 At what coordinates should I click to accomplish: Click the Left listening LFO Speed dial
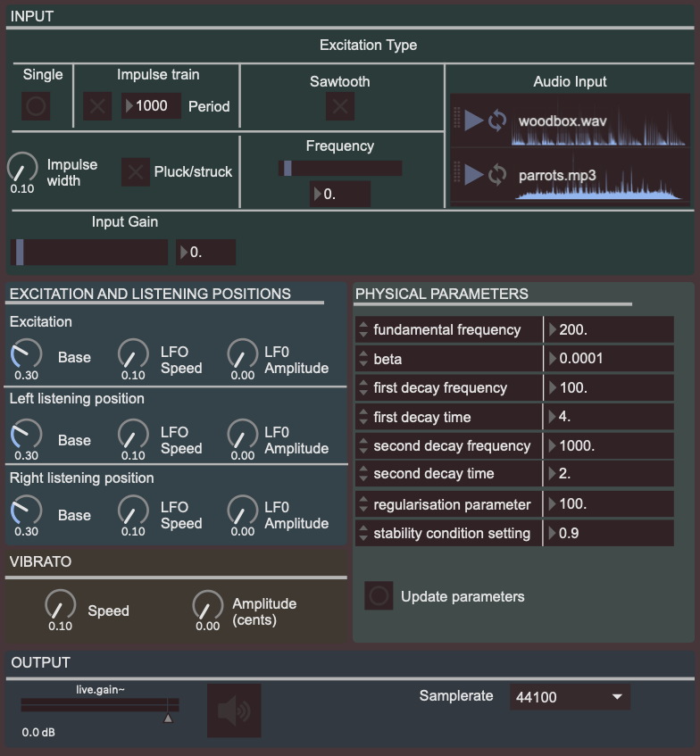point(133,435)
